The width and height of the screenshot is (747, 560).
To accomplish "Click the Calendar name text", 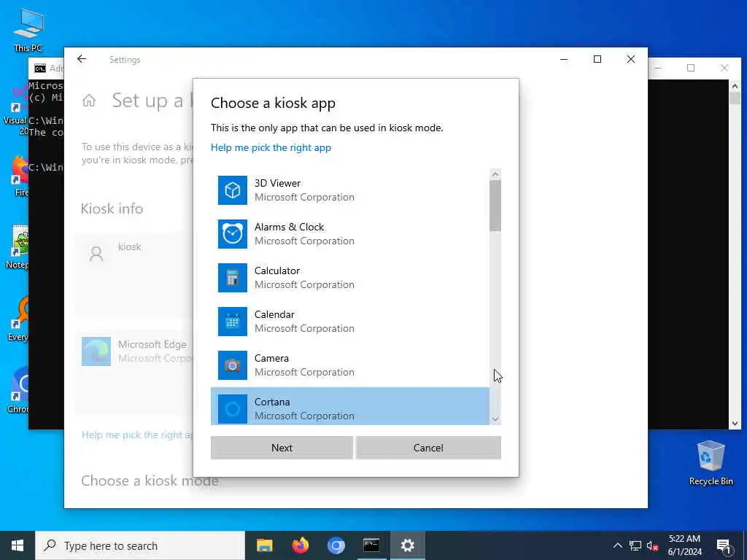I will (274, 315).
